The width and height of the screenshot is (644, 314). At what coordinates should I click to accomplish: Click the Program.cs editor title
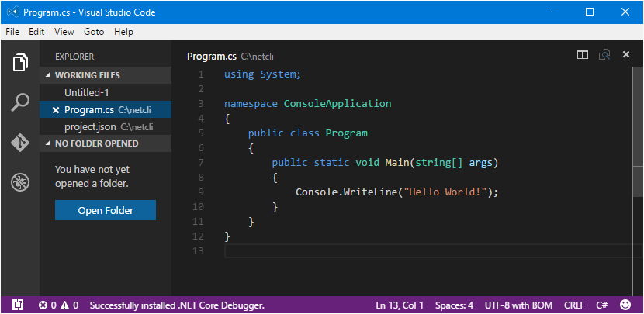click(x=212, y=57)
